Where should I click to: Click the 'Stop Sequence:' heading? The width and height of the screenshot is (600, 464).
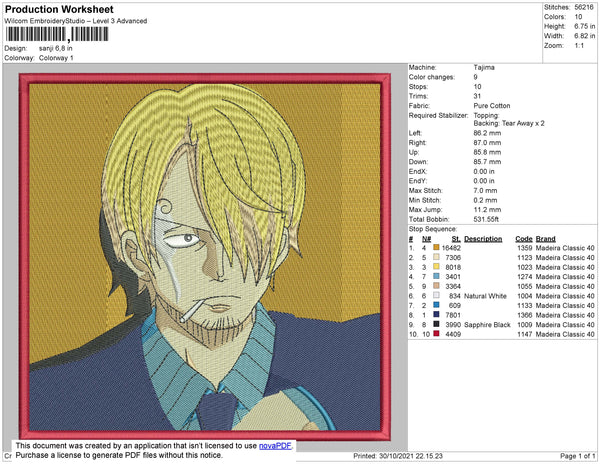[433, 229]
